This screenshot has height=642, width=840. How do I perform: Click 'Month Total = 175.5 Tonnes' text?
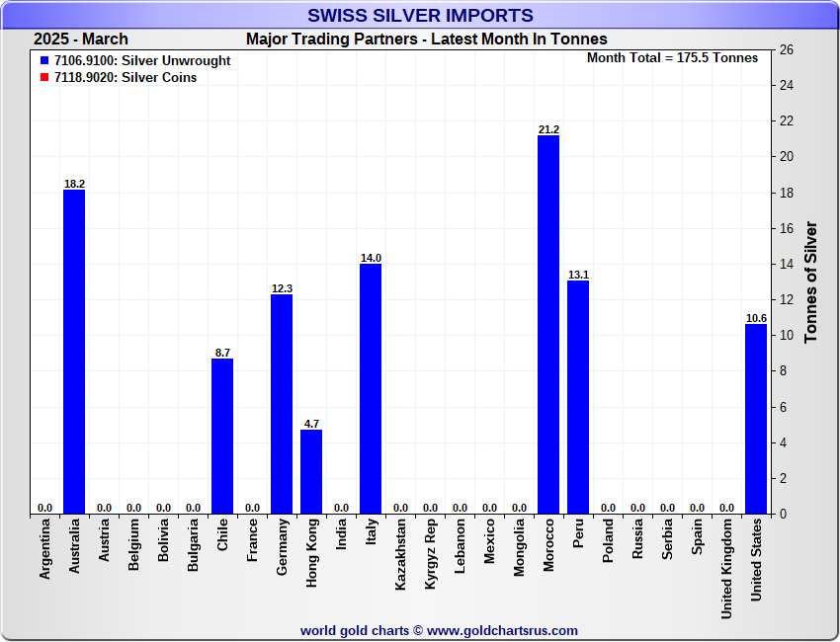(x=672, y=58)
